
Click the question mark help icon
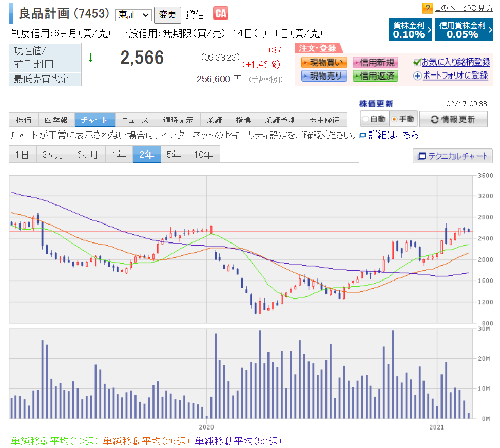point(427,8)
